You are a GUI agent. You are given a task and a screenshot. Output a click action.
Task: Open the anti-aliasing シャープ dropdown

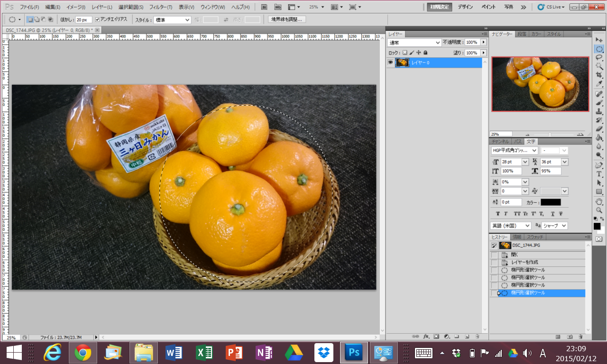pos(554,226)
